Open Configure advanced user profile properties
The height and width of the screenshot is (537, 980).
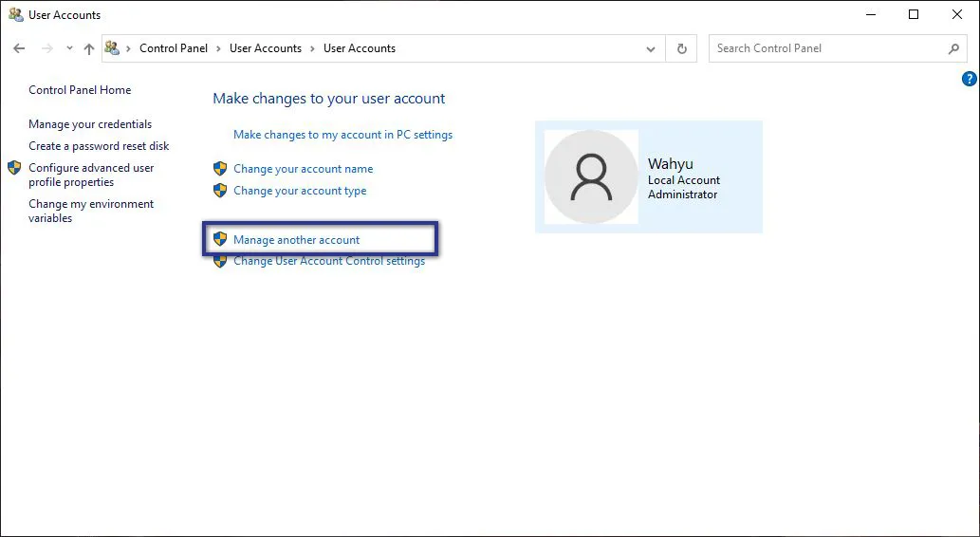point(91,175)
